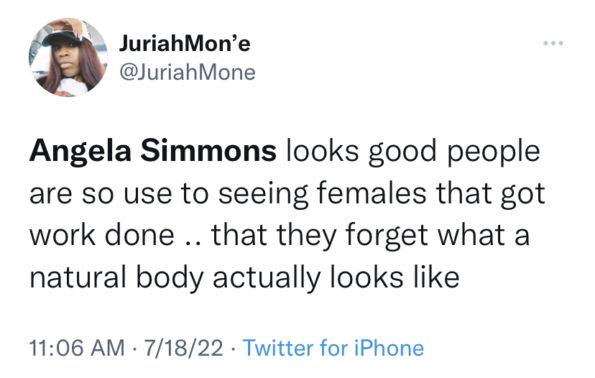Screen dimensions: 595x378
Task: Click the 11:06 AM timestamp
Action: pos(77,348)
